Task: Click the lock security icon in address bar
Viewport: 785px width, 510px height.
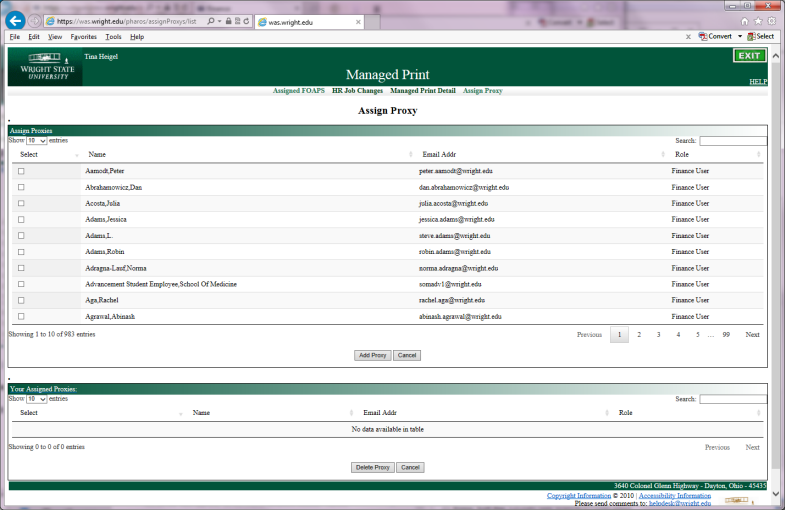Action: [x=228, y=22]
